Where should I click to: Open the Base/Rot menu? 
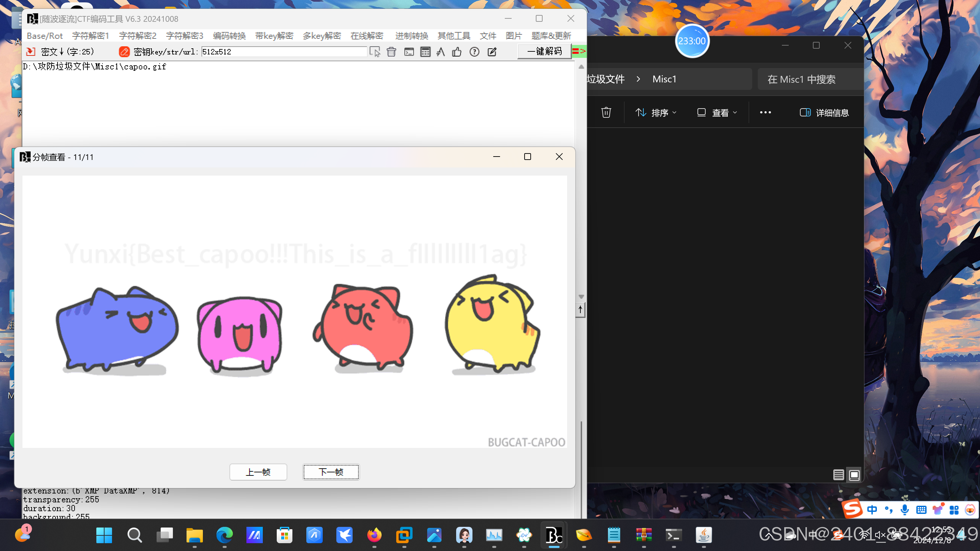(45, 36)
